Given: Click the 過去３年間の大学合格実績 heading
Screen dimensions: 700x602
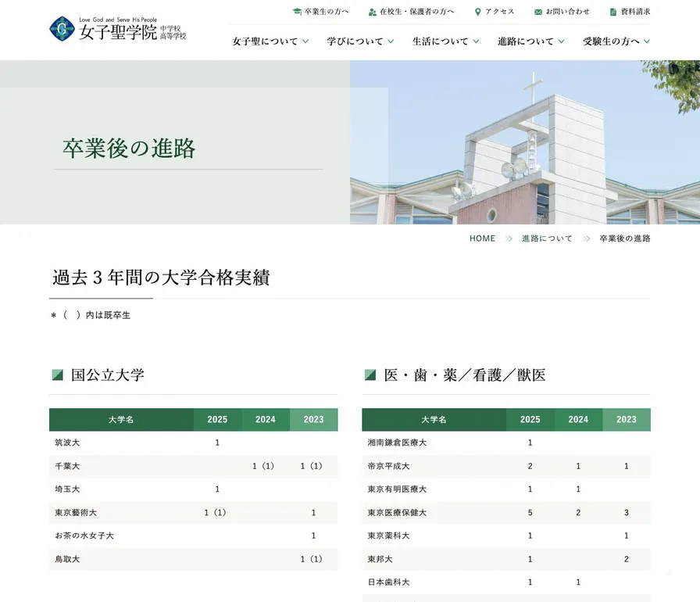Looking at the screenshot, I should click(x=161, y=278).
